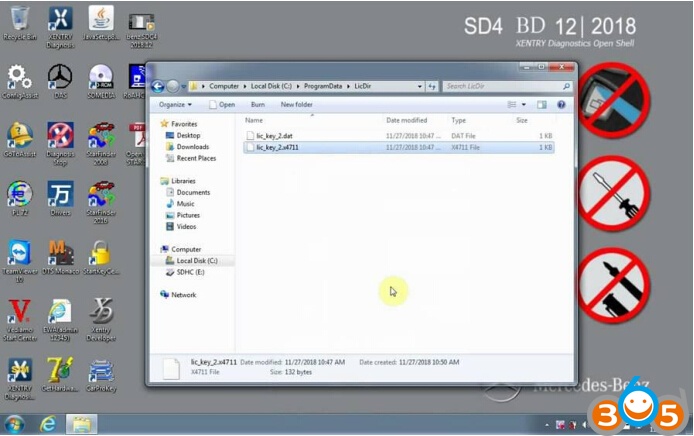Open the recent locations dropdown arrow
This screenshot has width=694, height=436.
coord(184,87)
